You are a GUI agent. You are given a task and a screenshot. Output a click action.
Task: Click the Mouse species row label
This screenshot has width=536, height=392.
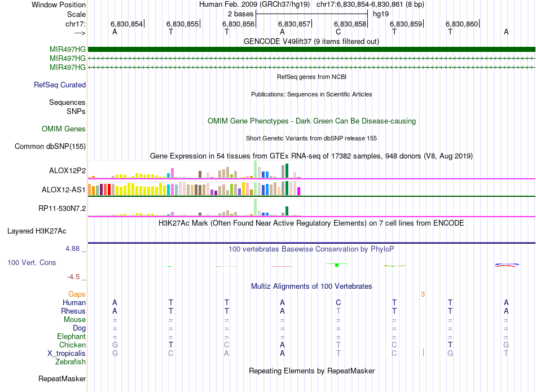(74, 320)
